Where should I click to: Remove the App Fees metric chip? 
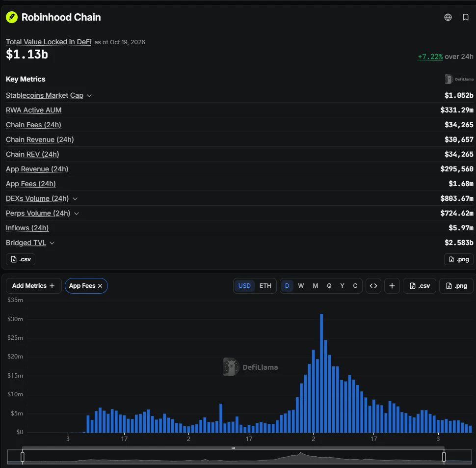[100, 286]
